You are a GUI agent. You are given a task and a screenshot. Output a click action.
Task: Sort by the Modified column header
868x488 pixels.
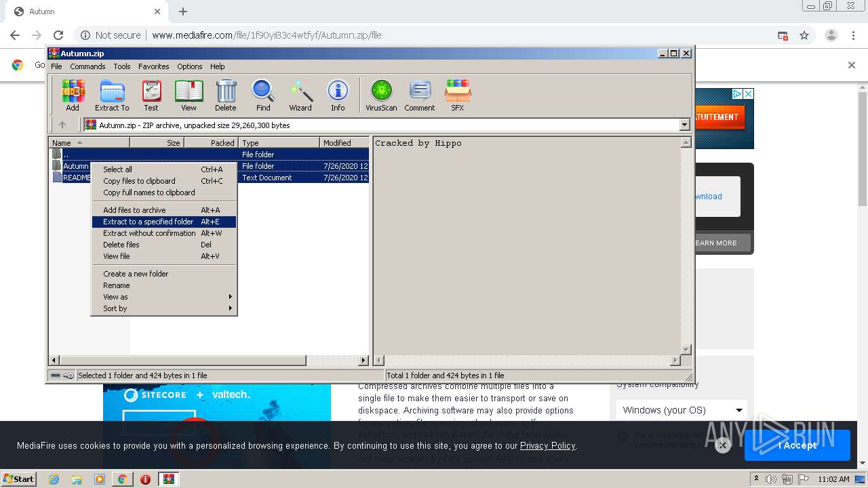point(344,142)
